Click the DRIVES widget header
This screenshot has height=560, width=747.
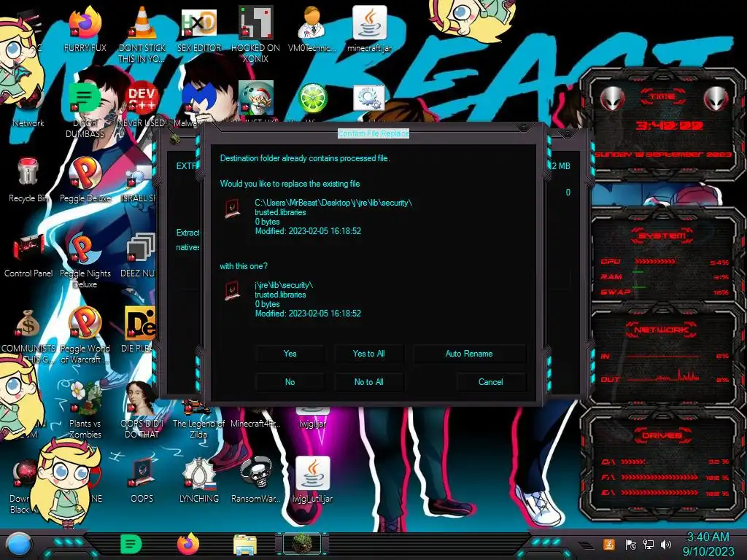pos(662,435)
